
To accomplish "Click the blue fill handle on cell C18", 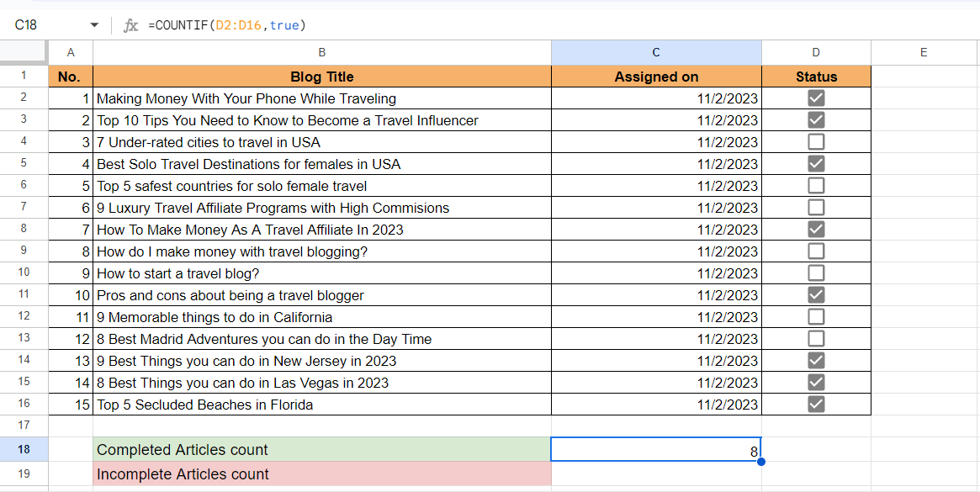I will [x=760, y=460].
